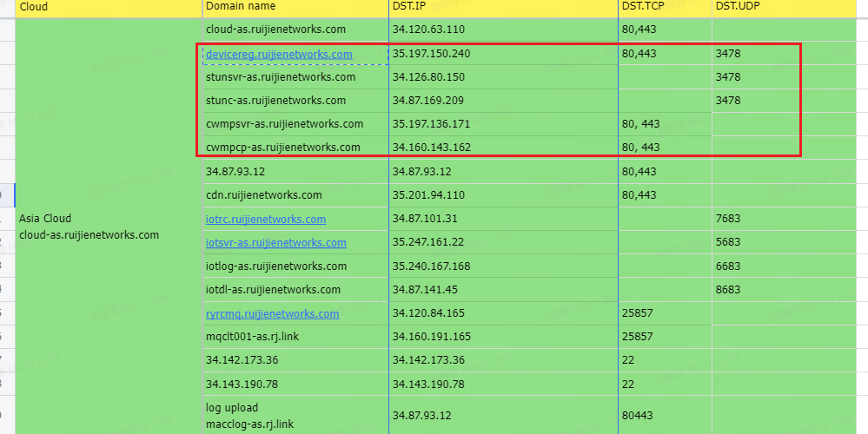This screenshot has height=434, width=868.
Task: Click UDP port 7683 cell
Action: (784, 219)
